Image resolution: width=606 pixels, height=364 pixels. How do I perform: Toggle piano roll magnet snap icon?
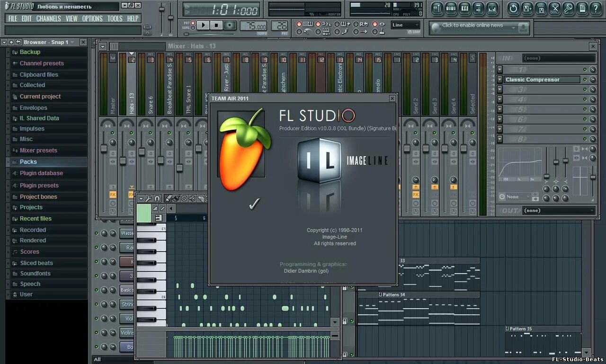click(x=157, y=198)
